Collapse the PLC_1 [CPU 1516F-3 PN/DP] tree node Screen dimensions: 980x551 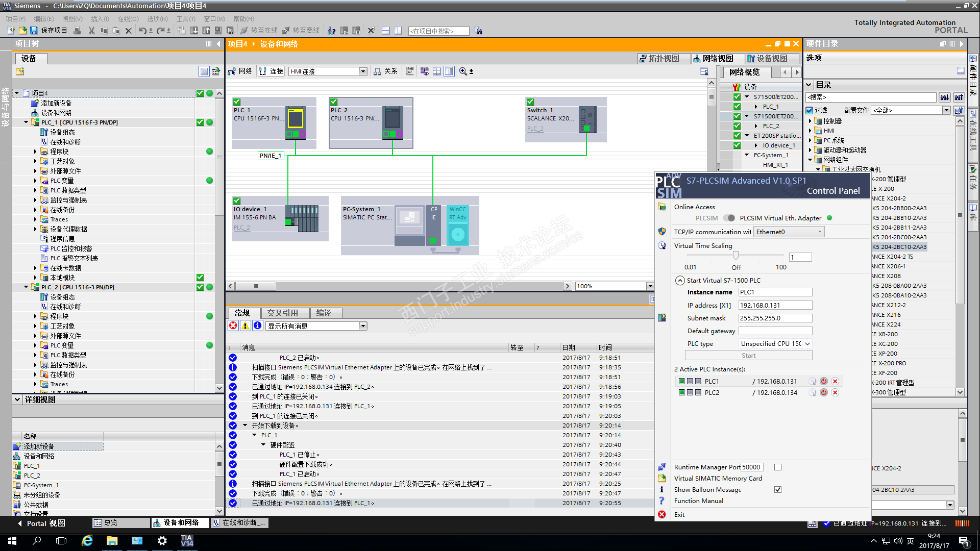click(26, 122)
